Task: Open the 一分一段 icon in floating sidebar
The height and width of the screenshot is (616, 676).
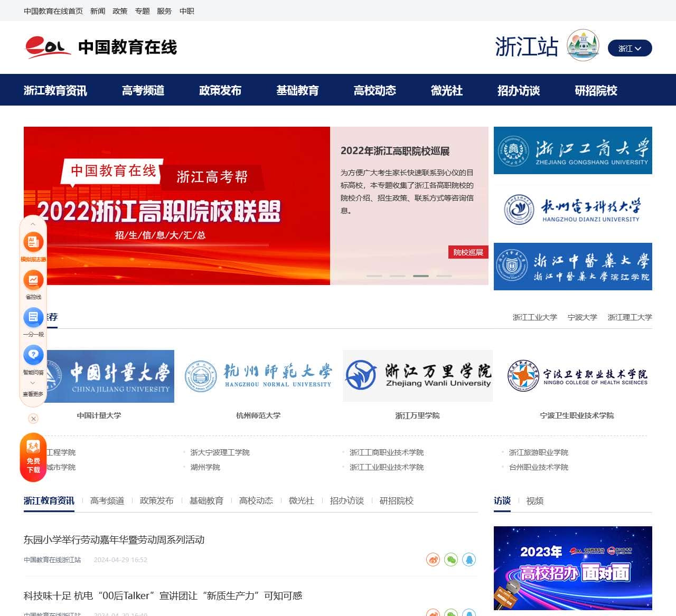Action: tap(33, 317)
